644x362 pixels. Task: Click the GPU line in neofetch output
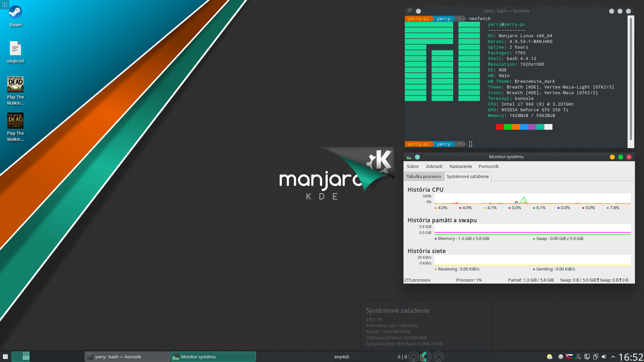tap(528, 110)
